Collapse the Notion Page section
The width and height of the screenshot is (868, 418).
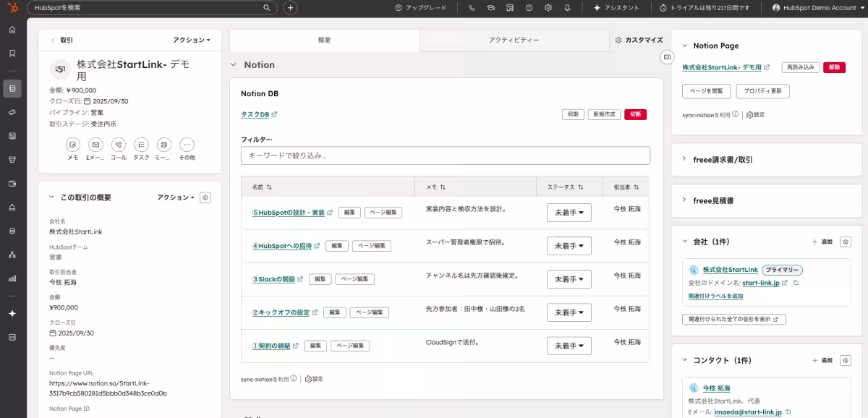pos(685,46)
